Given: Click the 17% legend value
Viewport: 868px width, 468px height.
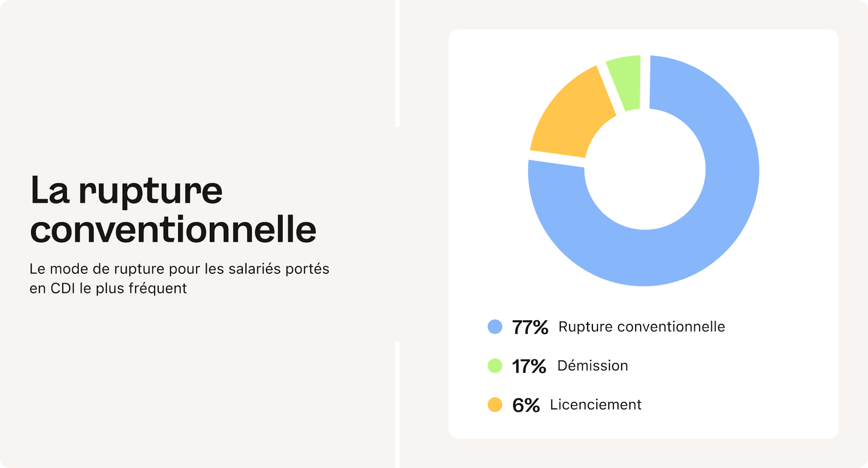Looking at the screenshot, I should (x=529, y=366).
